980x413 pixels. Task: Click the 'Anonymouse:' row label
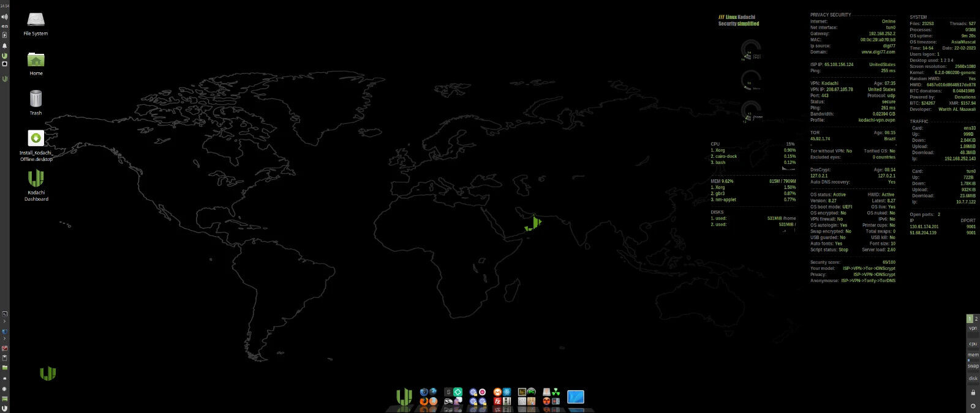(x=824, y=280)
